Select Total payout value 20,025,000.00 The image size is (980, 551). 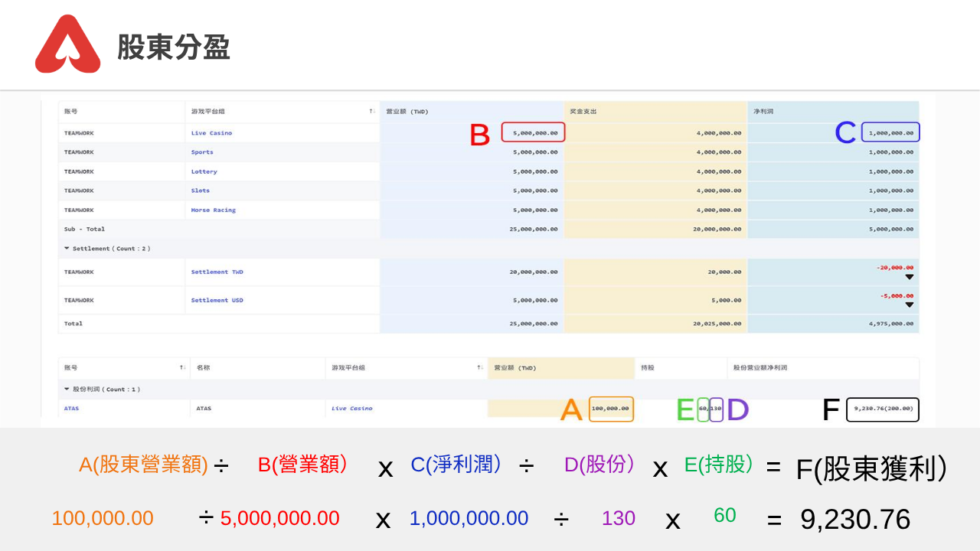point(717,324)
